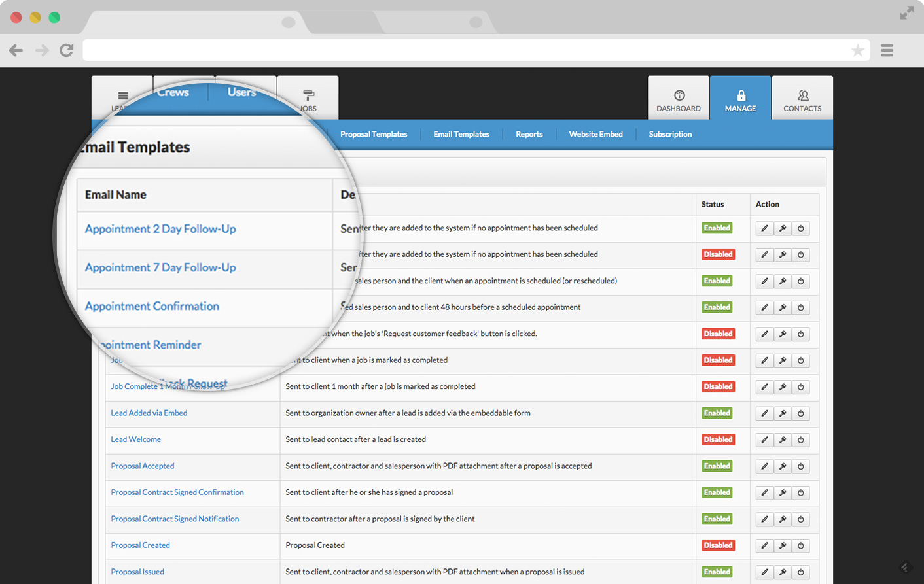Toggle power button for Proposal Issued
This screenshot has height=584, width=924.
coord(801,572)
